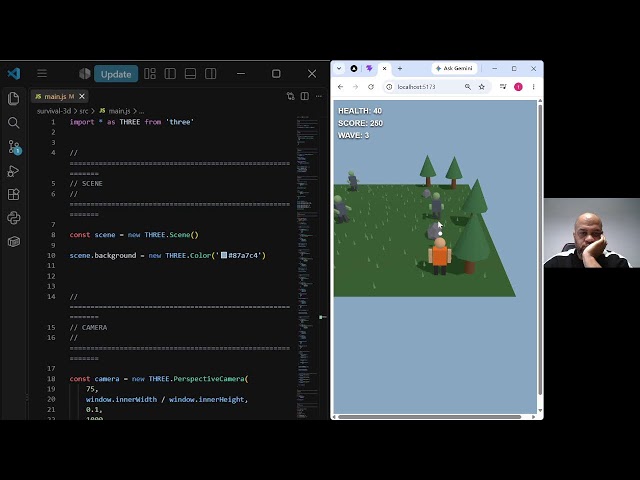
Task: Open the Chrome profile avatar
Action: point(518,87)
